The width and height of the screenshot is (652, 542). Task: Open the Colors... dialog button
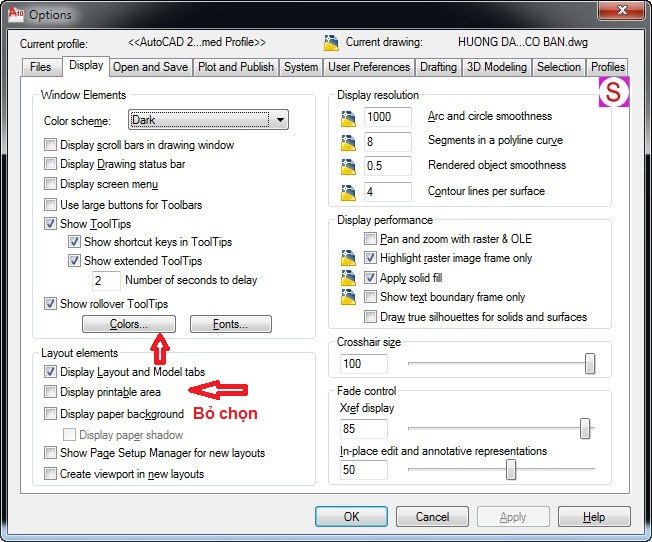[x=129, y=324]
